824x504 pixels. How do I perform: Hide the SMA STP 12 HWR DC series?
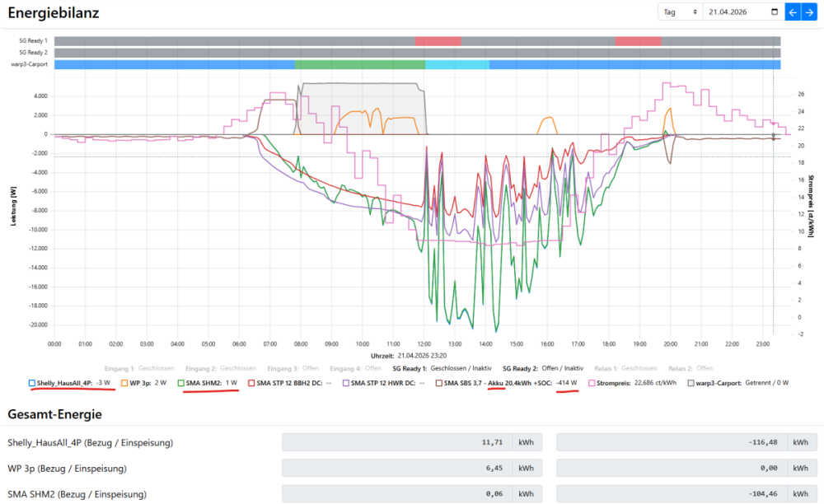[383, 383]
